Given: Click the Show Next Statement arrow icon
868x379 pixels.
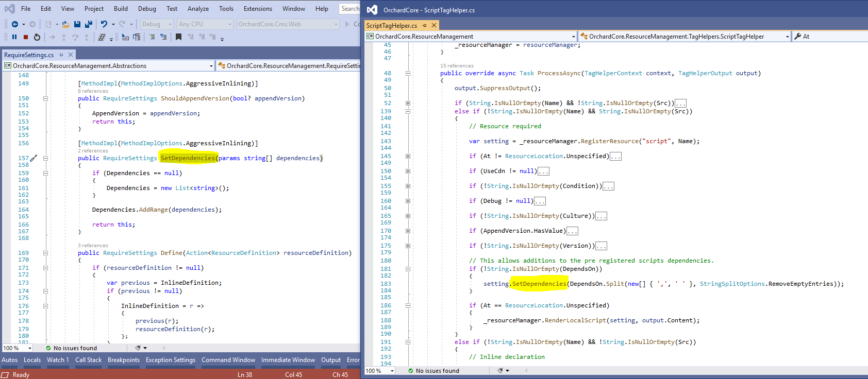Looking at the screenshot, I should click(x=52, y=37).
